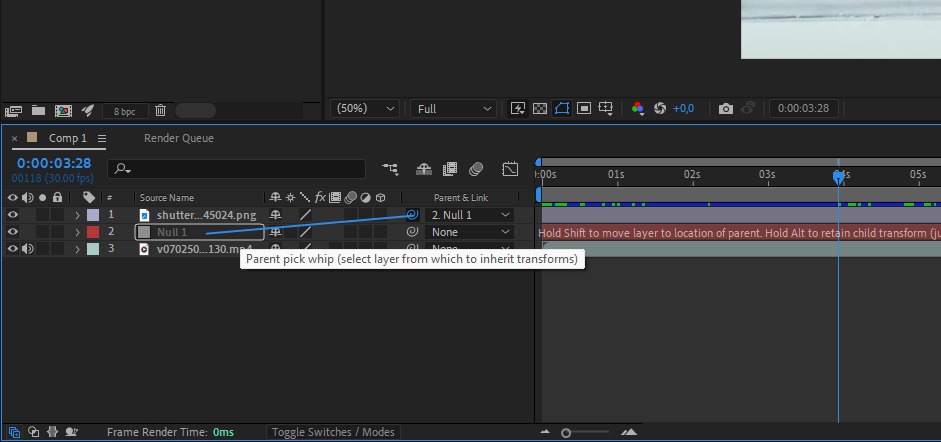Expand layer 3 v070250...130.mp4 properties
Image resolution: width=941 pixels, height=442 pixels.
click(77, 248)
